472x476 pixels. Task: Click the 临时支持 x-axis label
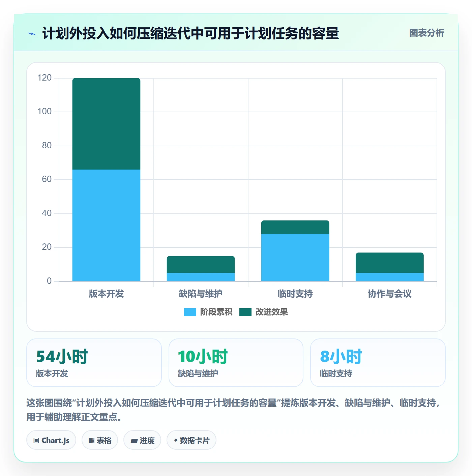tap(295, 294)
